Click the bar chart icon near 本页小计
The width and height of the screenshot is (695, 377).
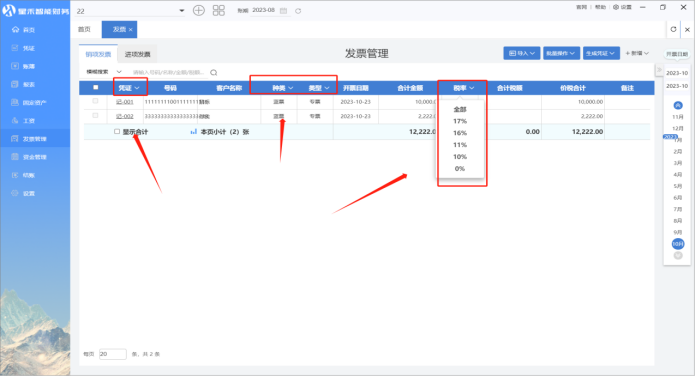[x=194, y=132]
